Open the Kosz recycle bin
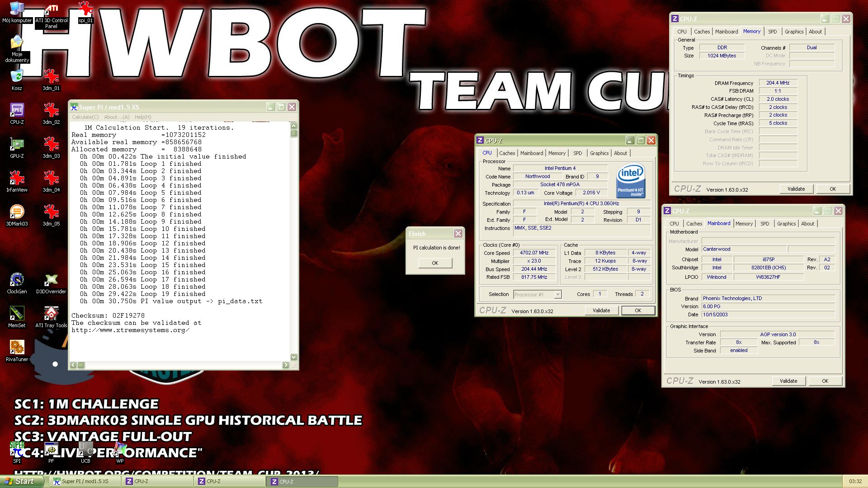868x488 pixels. (17, 80)
